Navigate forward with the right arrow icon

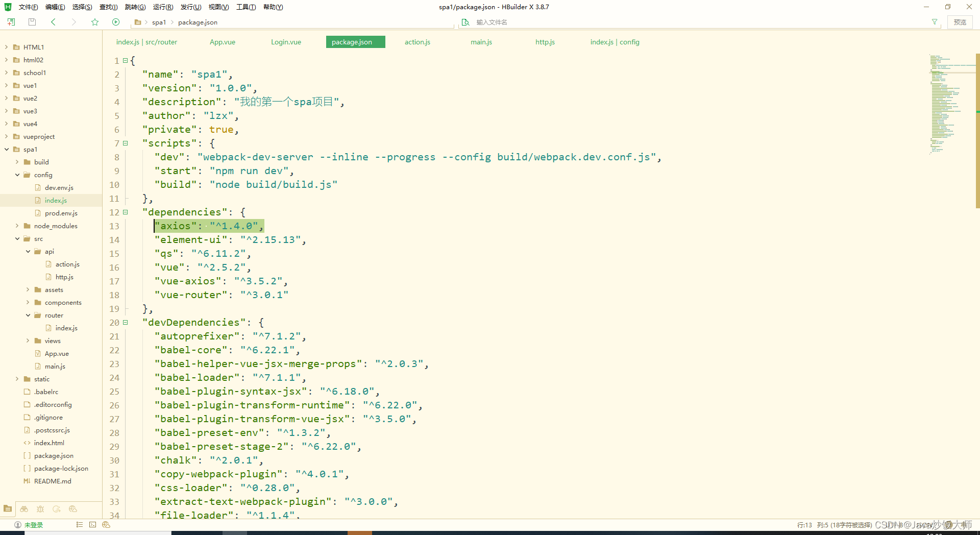[73, 22]
